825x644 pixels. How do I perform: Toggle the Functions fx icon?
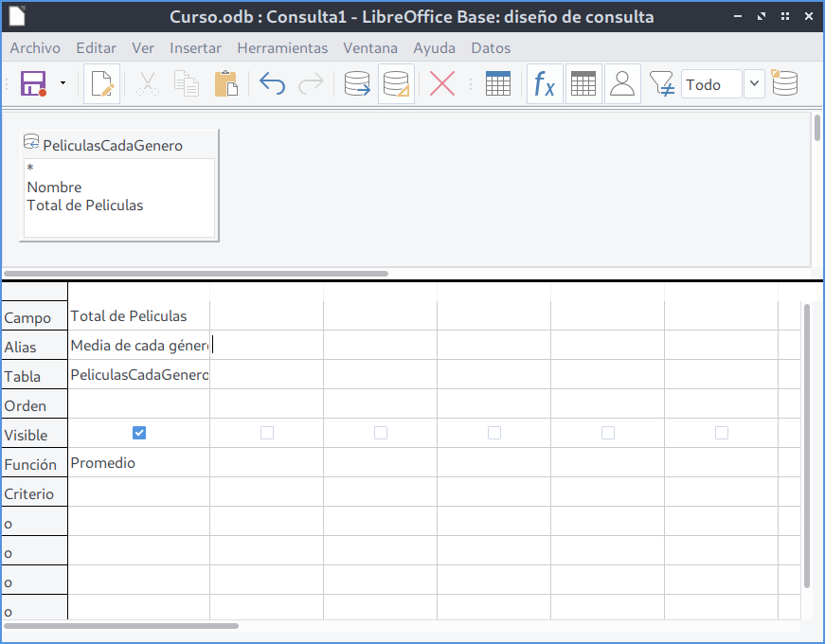545,83
